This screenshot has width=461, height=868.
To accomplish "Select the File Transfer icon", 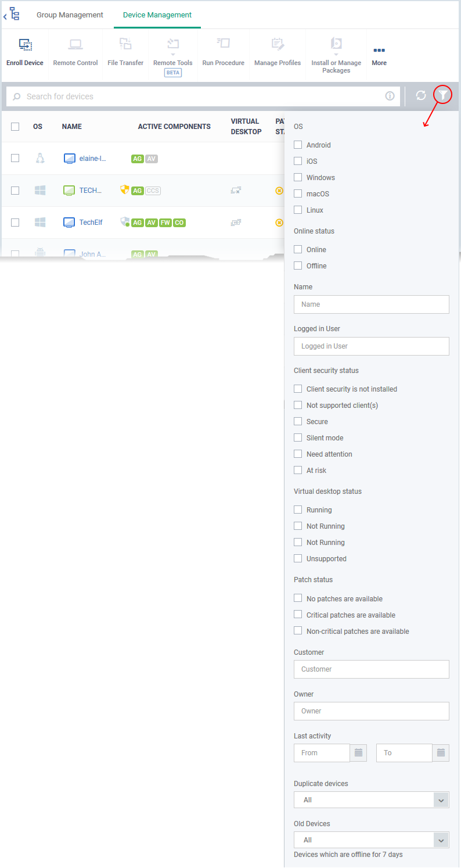I will [125, 45].
